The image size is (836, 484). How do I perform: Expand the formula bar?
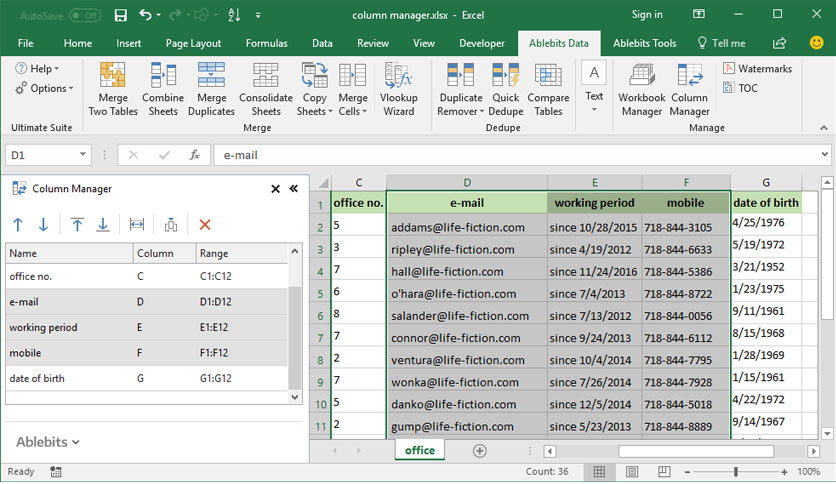click(825, 155)
